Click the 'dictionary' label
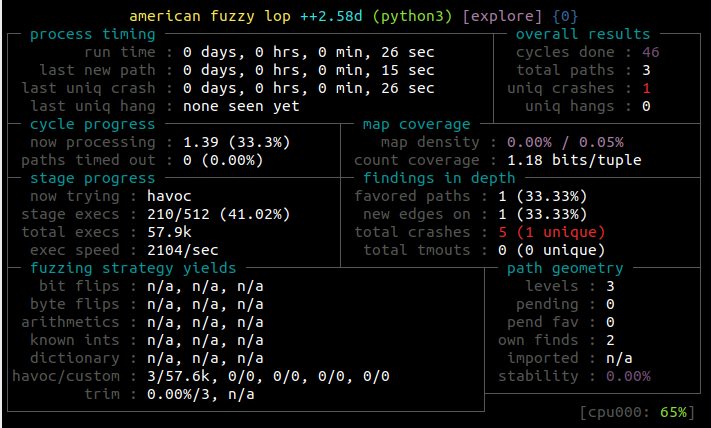Image resolution: width=711 pixels, height=428 pixels. click(x=75, y=358)
